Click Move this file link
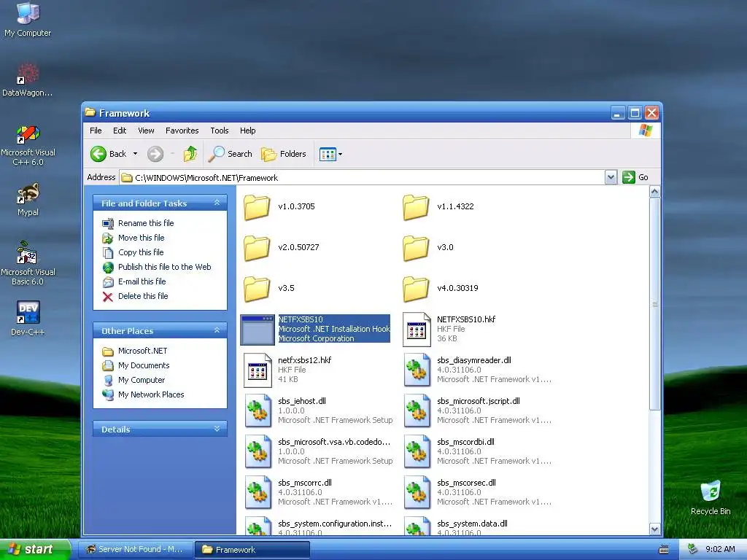 point(141,238)
